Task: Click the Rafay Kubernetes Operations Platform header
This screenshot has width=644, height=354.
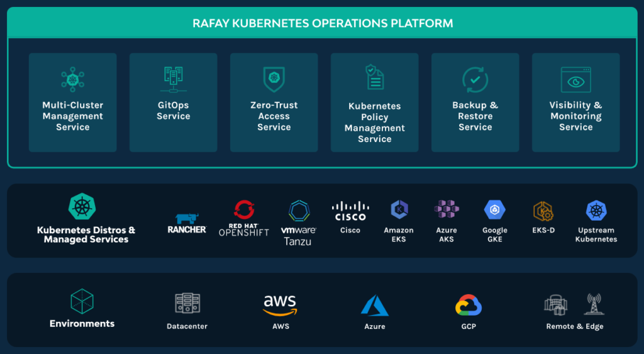Action: point(323,23)
